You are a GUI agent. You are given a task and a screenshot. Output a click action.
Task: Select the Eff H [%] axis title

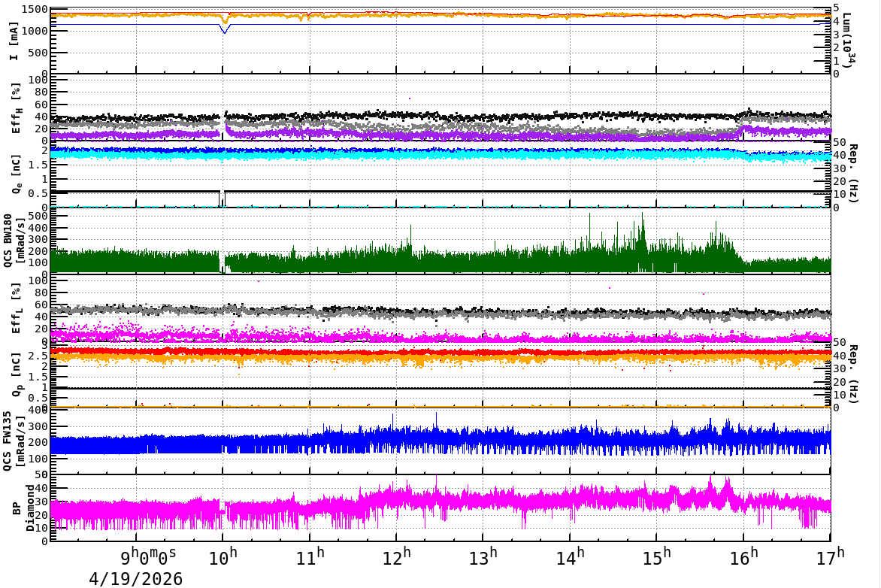pyautogui.click(x=16, y=108)
